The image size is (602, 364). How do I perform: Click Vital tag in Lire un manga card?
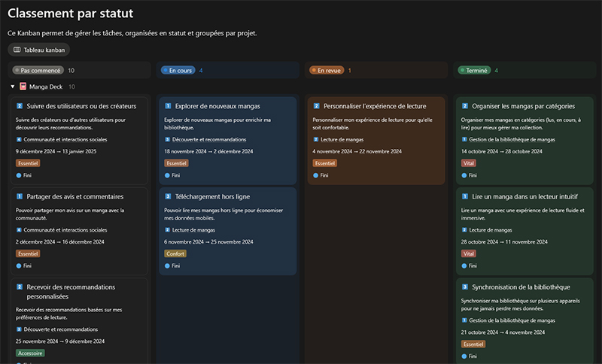click(x=468, y=253)
